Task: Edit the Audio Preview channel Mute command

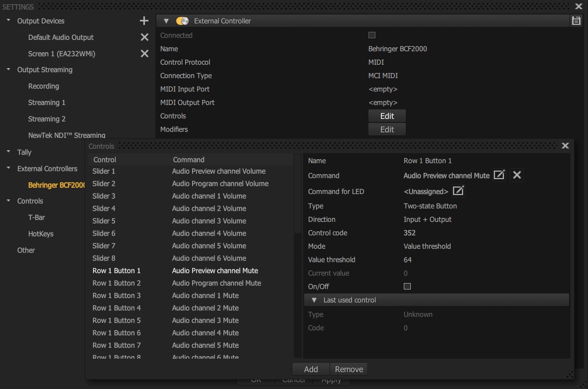Action: (x=499, y=175)
